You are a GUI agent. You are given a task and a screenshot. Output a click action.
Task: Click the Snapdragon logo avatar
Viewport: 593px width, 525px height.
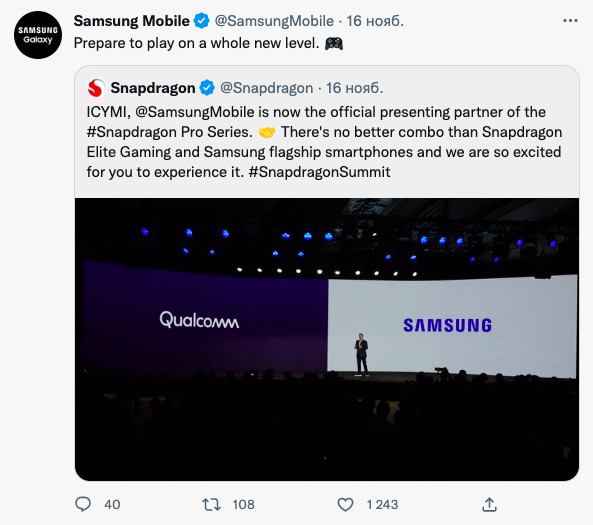(x=96, y=88)
